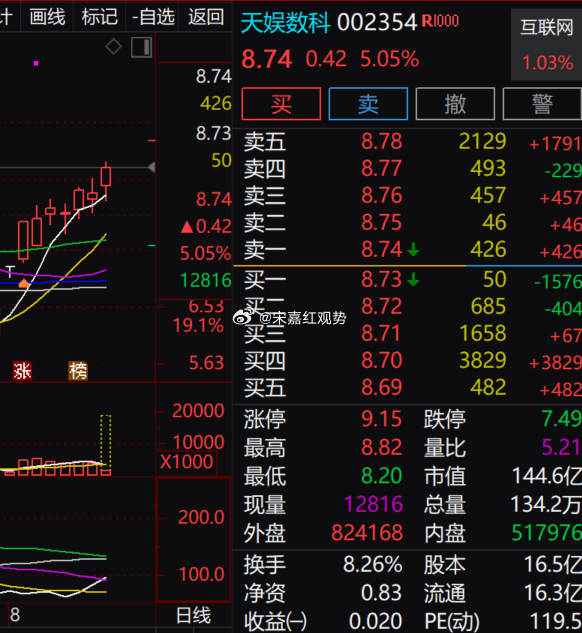Select 买三 price 8.71
Image resolution: width=582 pixels, height=633 pixels.
(x=381, y=333)
